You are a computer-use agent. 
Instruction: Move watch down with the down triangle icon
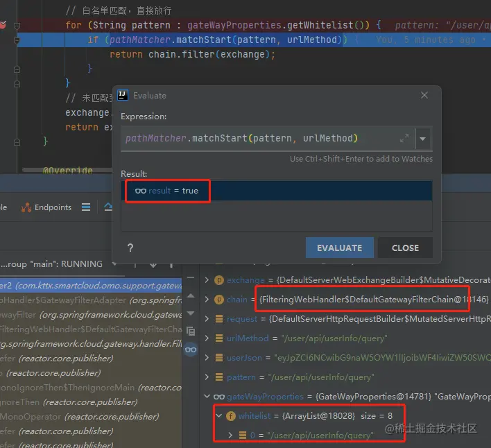coord(191,313)
